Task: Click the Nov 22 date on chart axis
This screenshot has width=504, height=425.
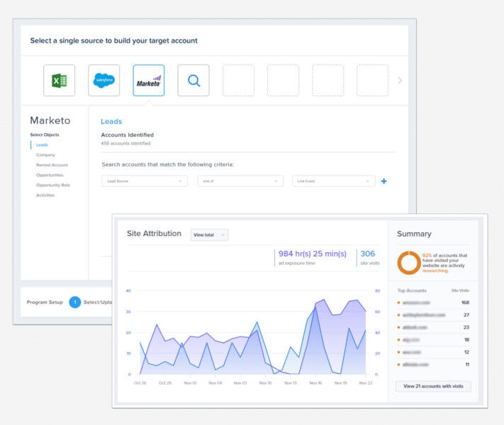Action: pos(366,383)
